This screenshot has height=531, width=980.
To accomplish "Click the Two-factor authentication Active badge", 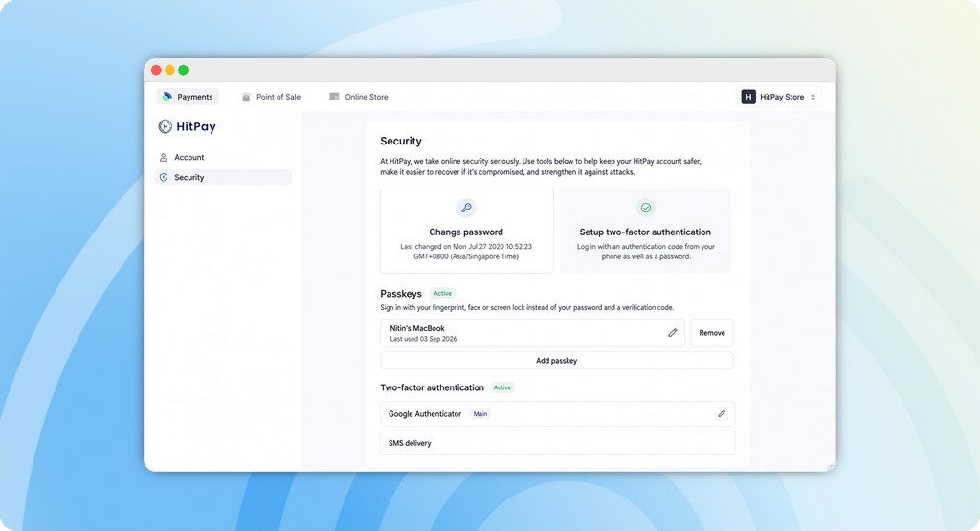I will pyautogui.click(x=502, y=387).
